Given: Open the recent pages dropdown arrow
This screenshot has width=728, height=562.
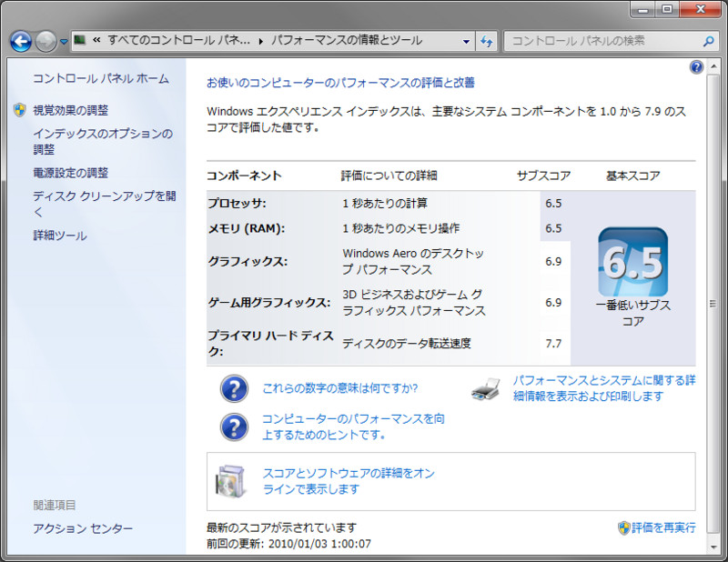Looking at the screenshot, I should (64, 42).
